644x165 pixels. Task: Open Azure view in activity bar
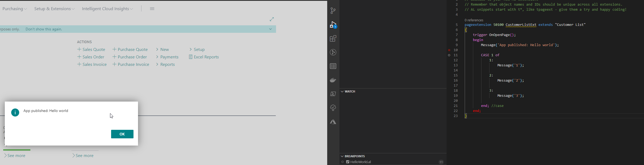(333, 122)
